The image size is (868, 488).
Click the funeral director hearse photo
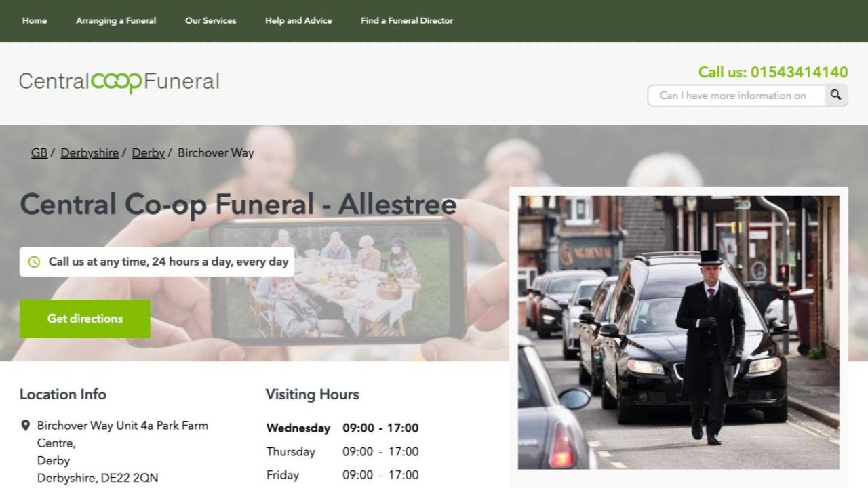click(679, 332)
